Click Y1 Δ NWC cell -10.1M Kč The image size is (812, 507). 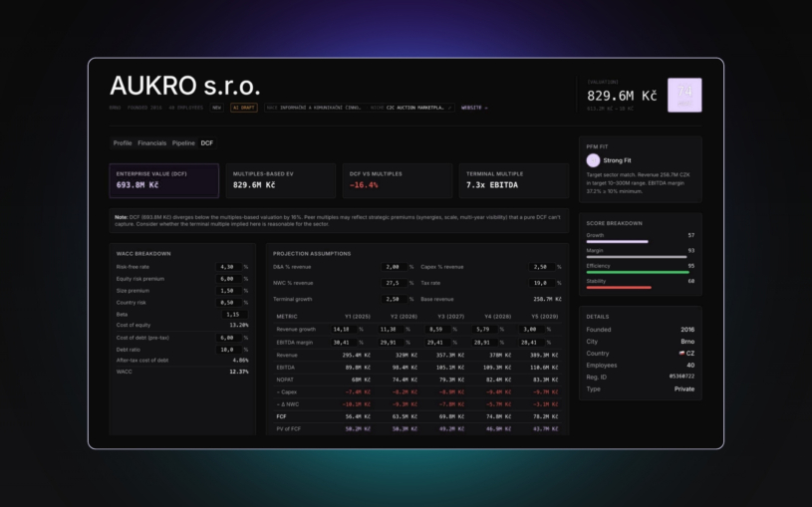point(357,404)
